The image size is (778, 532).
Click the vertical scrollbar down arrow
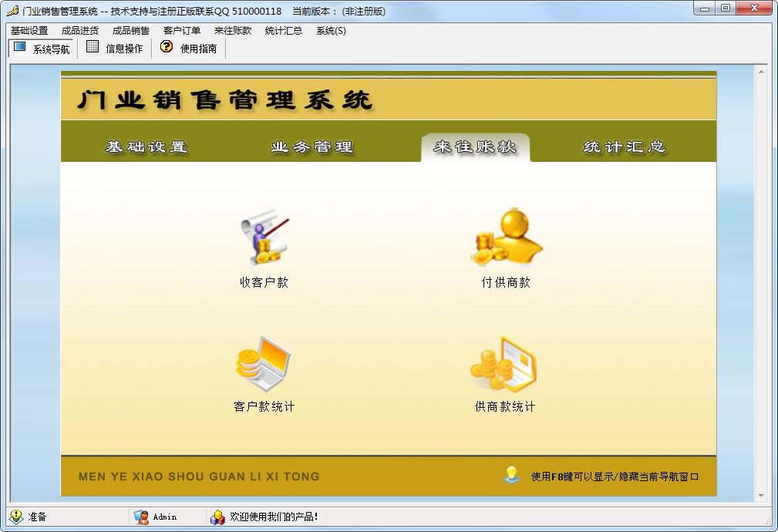761,496
